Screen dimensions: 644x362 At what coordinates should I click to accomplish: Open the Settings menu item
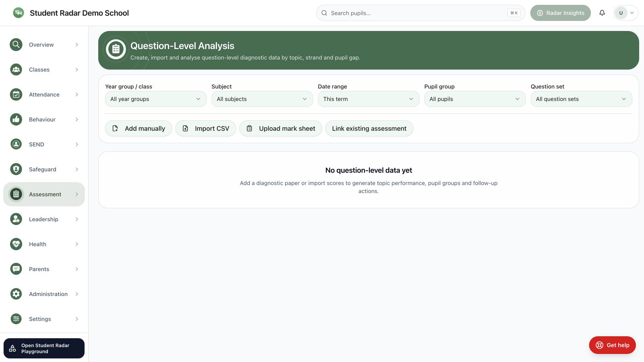[44, 319]
